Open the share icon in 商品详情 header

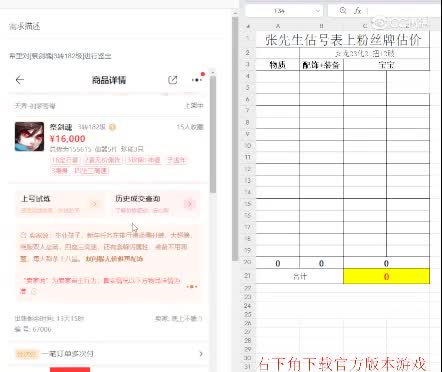[173, 80]
